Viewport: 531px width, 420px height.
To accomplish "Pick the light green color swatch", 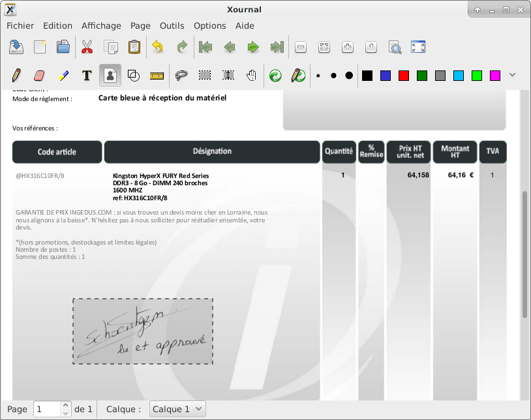I will pyautogui.click(x=477, y=76).
